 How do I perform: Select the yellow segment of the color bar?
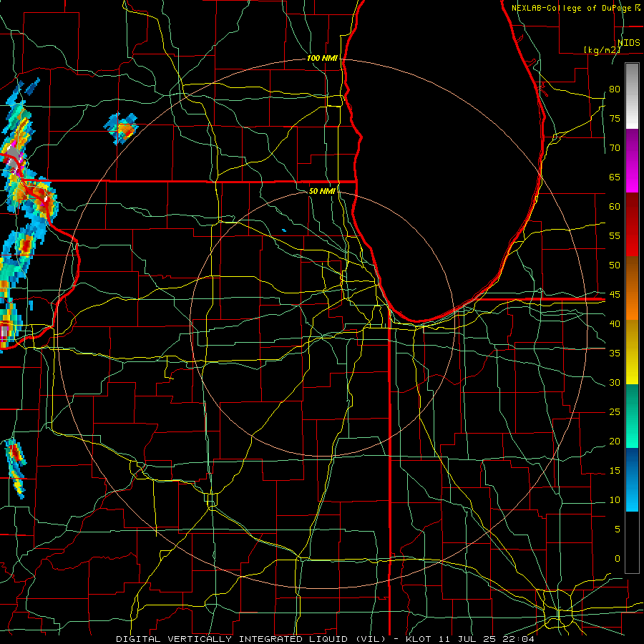pos(632,352)
